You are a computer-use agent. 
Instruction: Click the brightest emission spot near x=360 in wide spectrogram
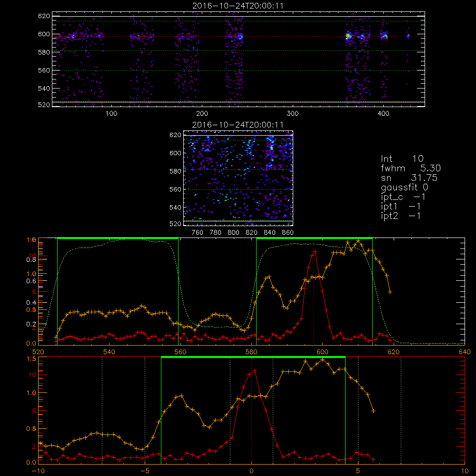click(348, 37)
